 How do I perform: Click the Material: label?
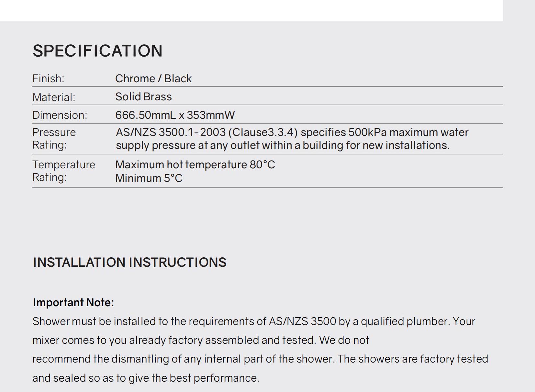54,97
